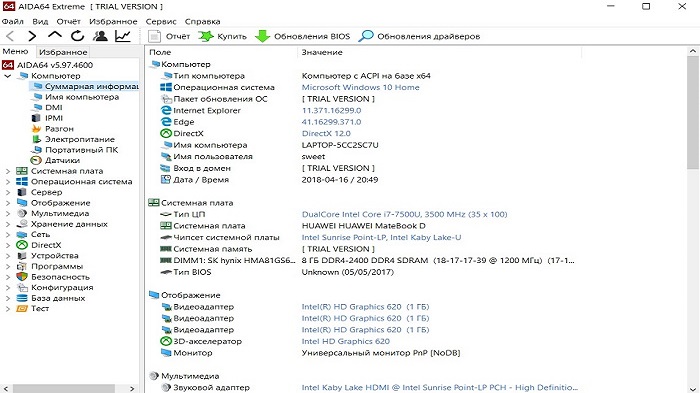The width and height of the screenshot is (700, 393).
Task: Open the Сервис menu
Action: 161,21
